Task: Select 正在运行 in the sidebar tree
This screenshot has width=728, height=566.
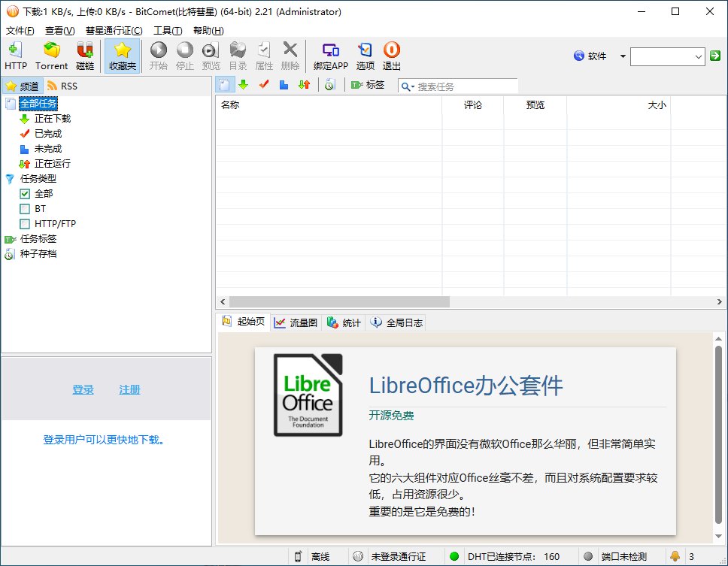Action: (x=53, y=164)
